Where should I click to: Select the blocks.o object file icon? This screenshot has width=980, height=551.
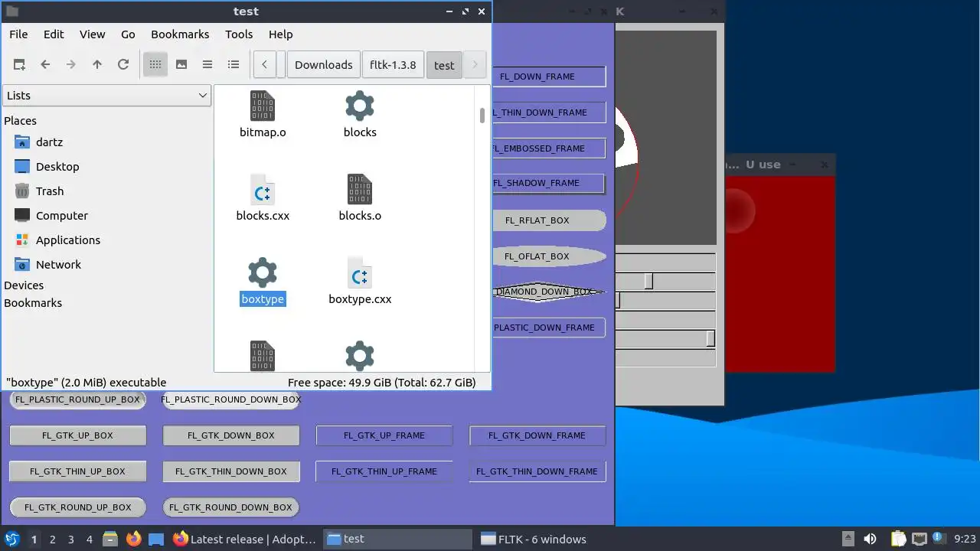(x=360, y=189)
